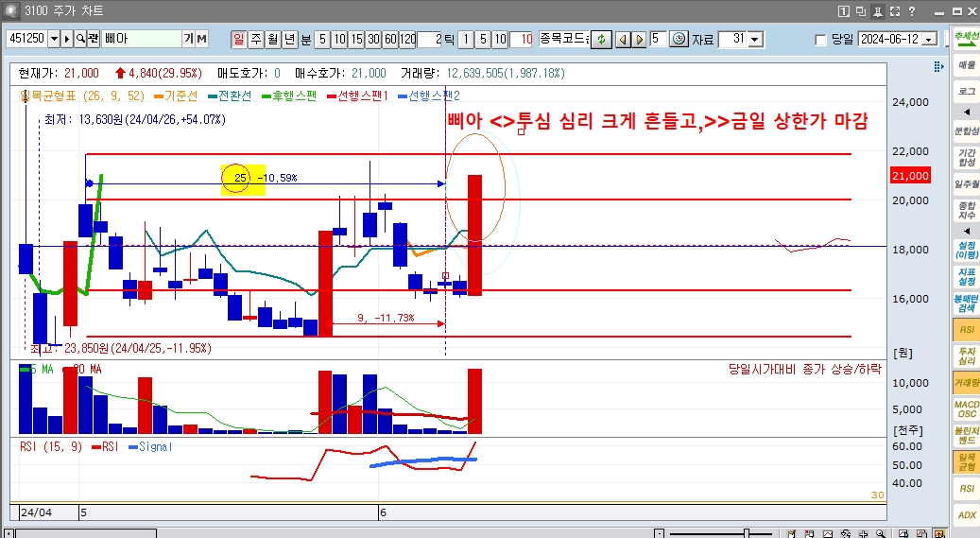Open MACD OSC indicator in sidebar
980x538 pixels.
966,409
